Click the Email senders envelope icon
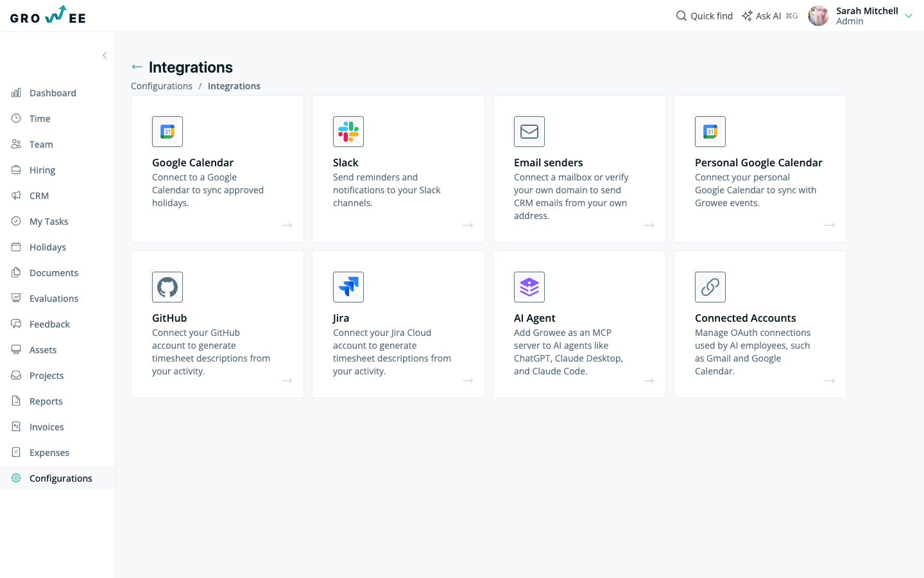The width and height of the screenshot is (924, 578). point(529,132)
